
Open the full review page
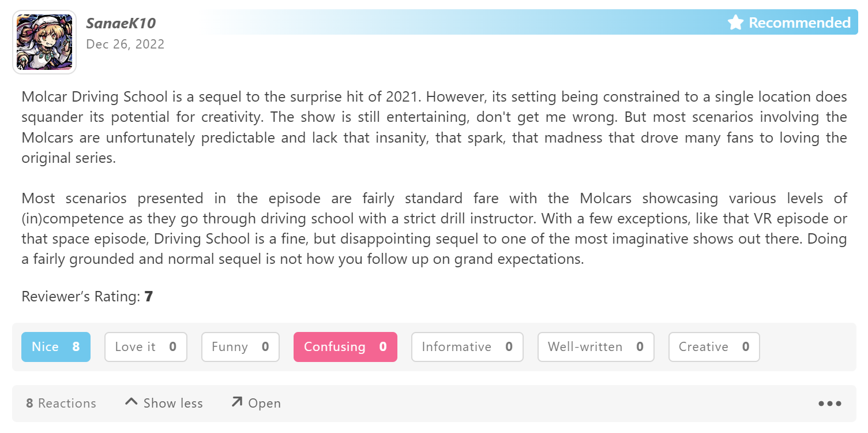coord(264,403)
